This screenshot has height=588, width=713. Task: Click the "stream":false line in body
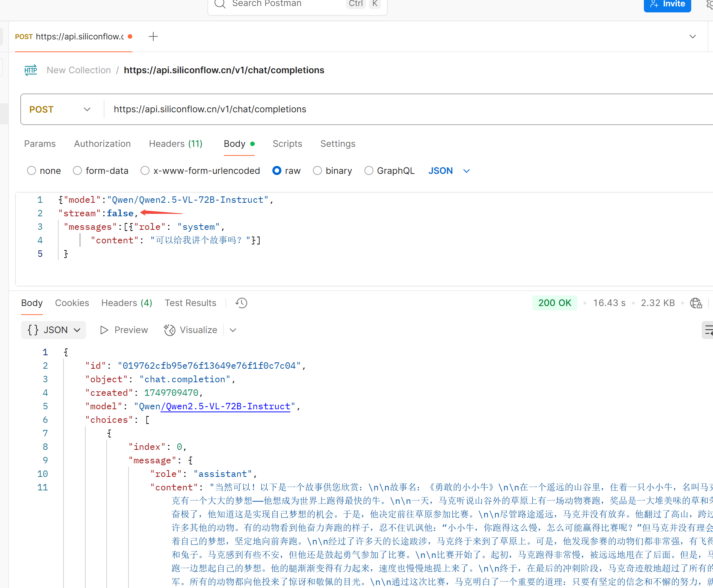99,213
